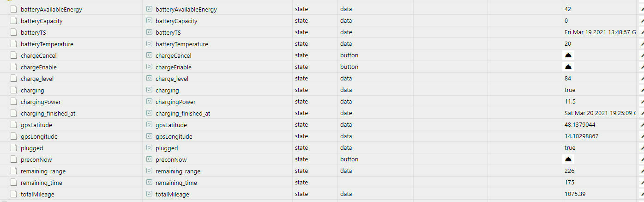Viewport: 644px width, 202px height.
Task: Trigger the chargeCancel button icon
Action: pyautogui.click(x=568, y=55)
